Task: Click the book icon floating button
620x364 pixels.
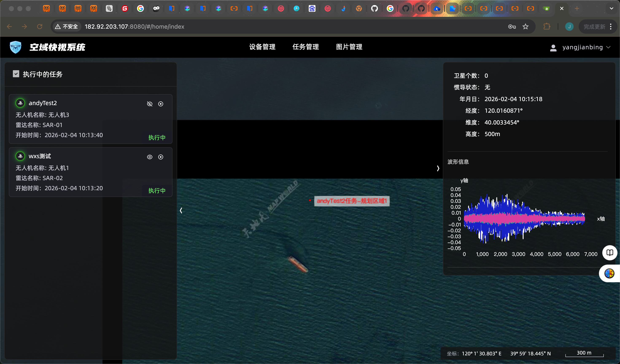Action: coord(609,252)
